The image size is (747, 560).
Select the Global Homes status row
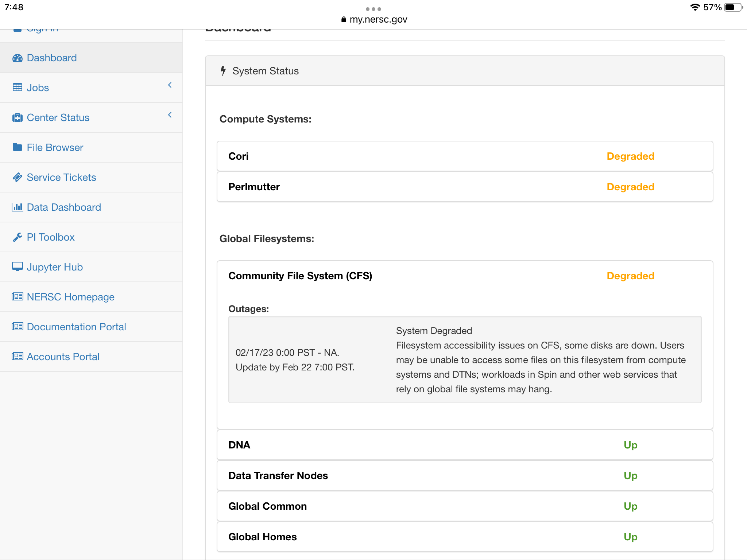click(465, 537)
